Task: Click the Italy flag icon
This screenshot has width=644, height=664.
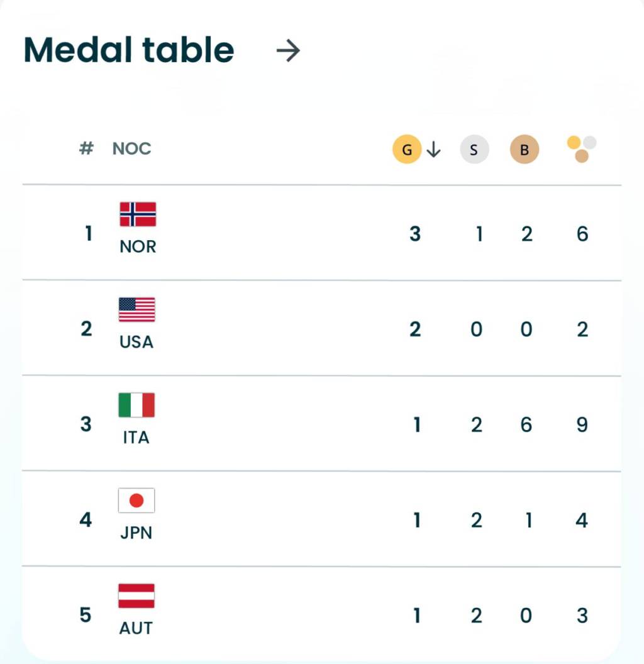Action: pyautogui.click(x=136, y=406)
